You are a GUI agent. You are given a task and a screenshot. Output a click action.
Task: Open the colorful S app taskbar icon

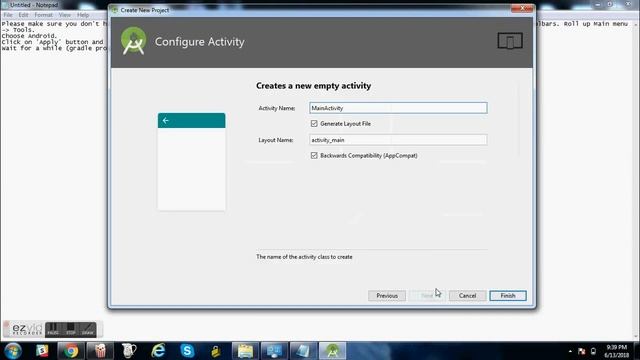[42, 351]
